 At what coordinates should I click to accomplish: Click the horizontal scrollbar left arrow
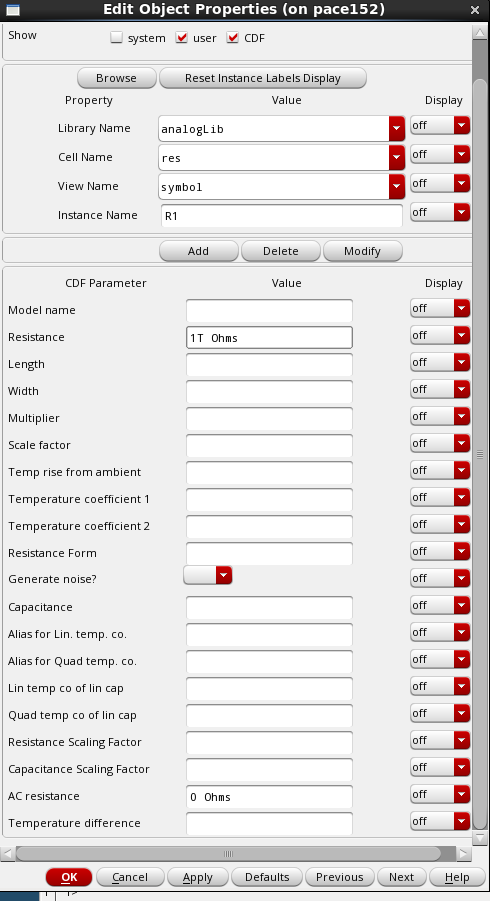[x=8, y=853]
